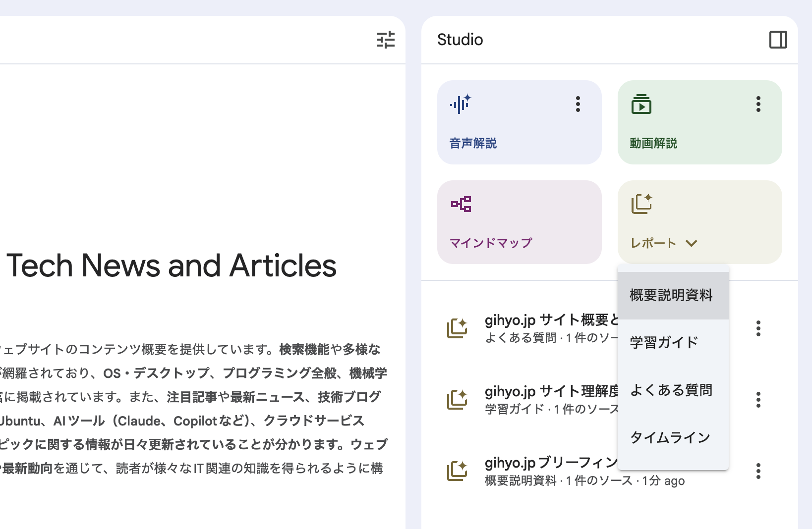Collapse the Studio panel via the sidebar icon
The height and width of the screenshot is (529, 812).
[x=777, y=40]
